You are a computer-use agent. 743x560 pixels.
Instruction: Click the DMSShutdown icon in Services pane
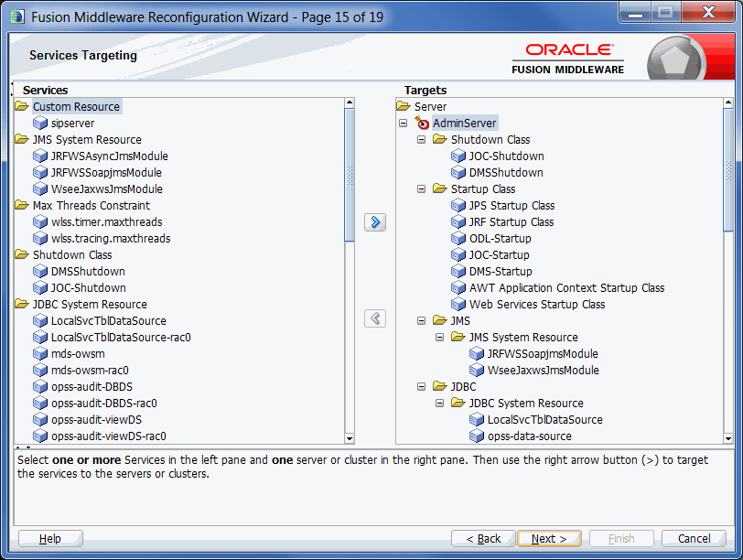[x=40, y=272]
